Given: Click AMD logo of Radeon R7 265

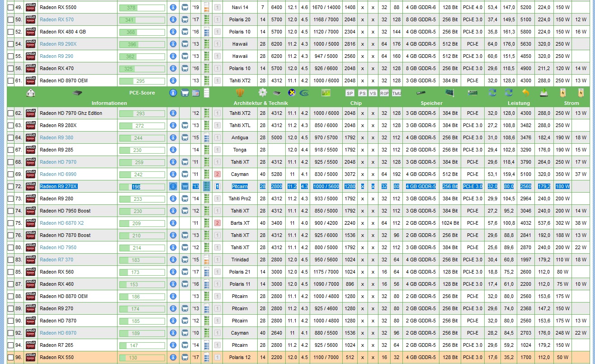Looking at the screenshot, I should 31,345.
